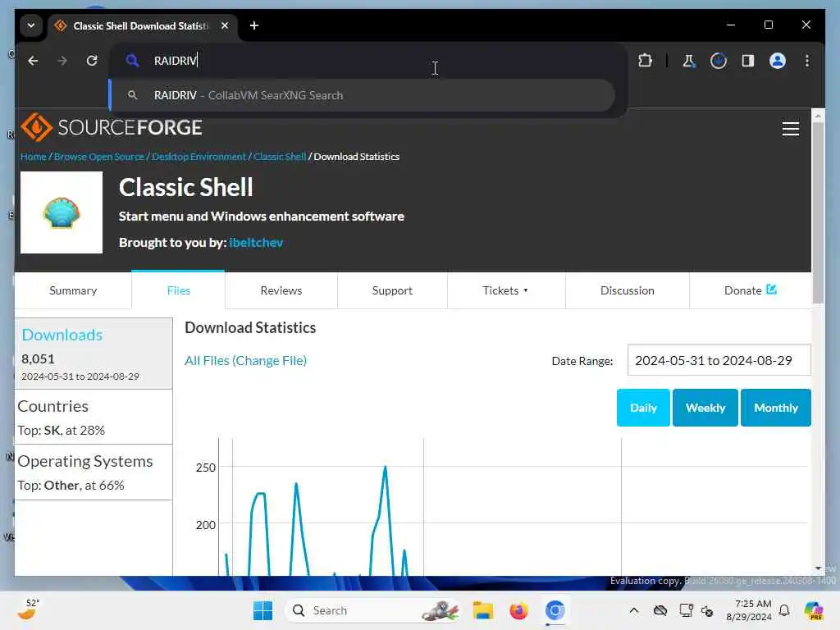Open the clock showing 7:25 AM
This screenshot has width=840, height=630.
[748, 610]
